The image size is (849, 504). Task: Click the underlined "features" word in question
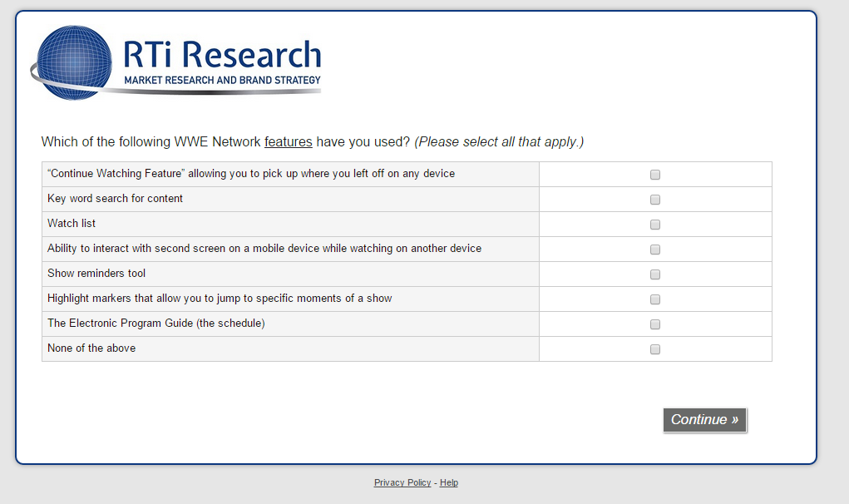(288, 142)
